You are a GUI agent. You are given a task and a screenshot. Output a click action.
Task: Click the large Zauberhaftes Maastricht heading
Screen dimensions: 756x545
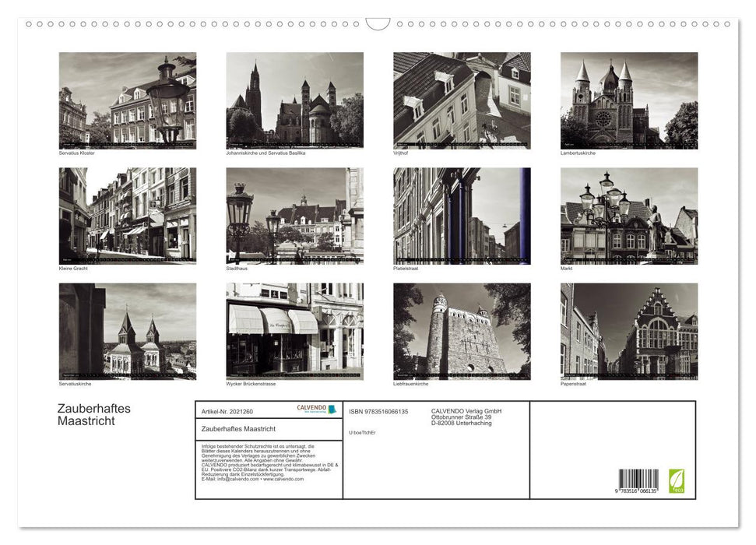tap(94, 415)
